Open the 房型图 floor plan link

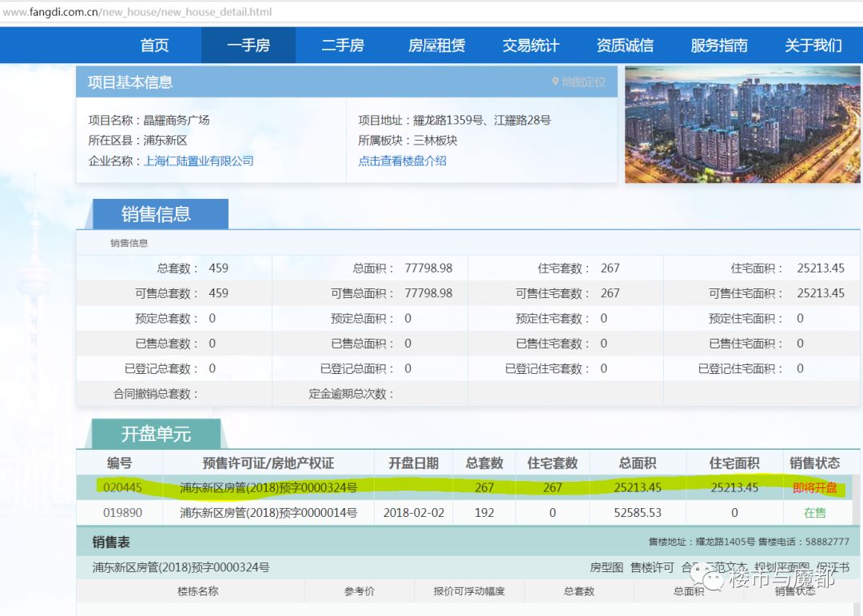click(606, 567)
